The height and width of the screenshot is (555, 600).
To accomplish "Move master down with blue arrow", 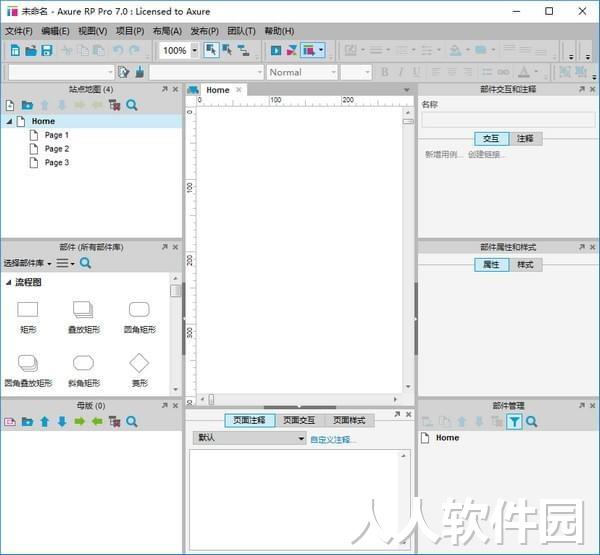I will coord(62,422).
